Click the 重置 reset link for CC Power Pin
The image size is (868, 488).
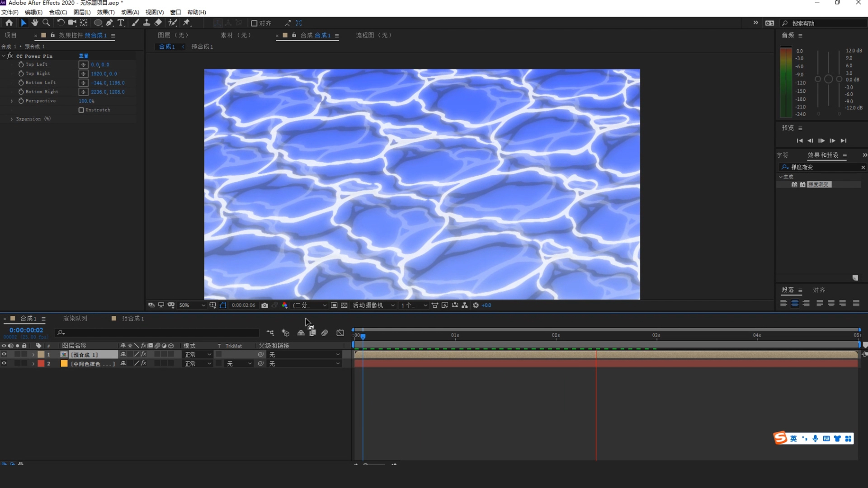[x=84, y=56]
